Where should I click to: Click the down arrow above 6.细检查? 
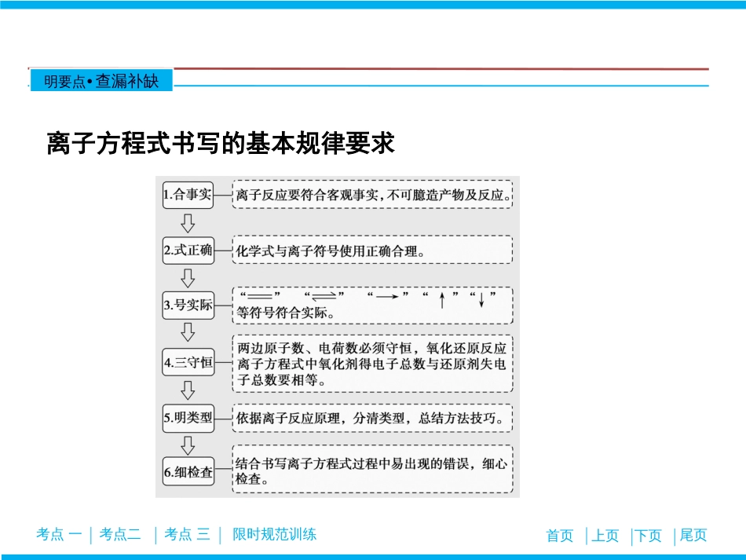pos(188,445)
